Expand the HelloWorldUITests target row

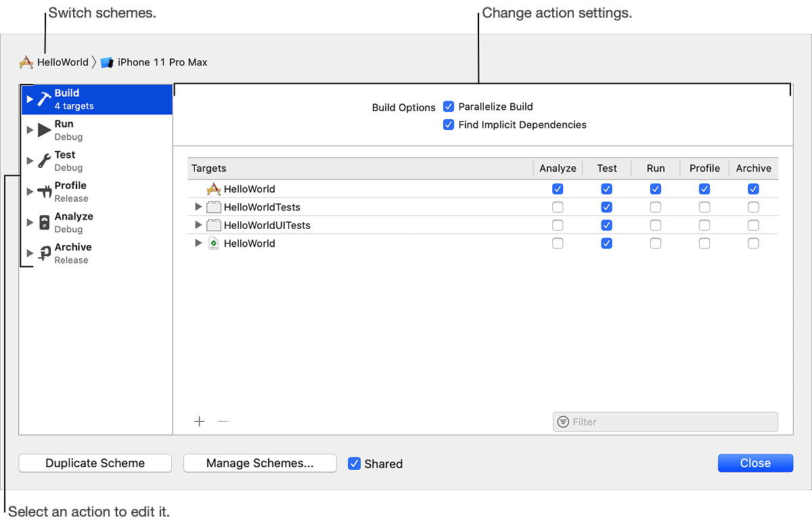coord(198,225)
